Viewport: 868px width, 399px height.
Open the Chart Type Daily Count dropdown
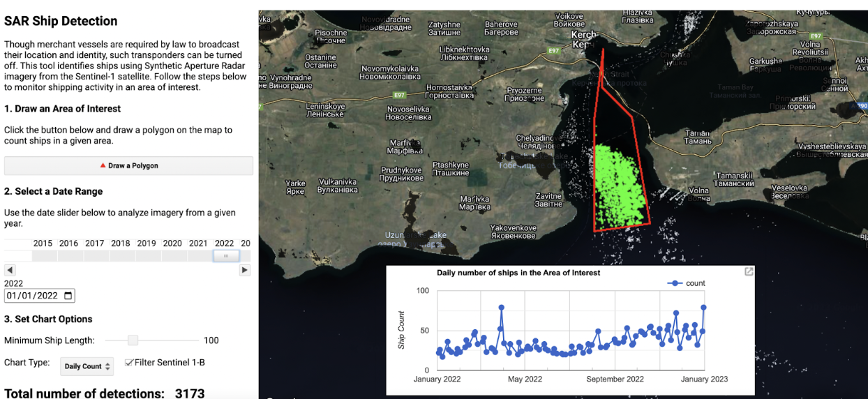coord(88,366)
